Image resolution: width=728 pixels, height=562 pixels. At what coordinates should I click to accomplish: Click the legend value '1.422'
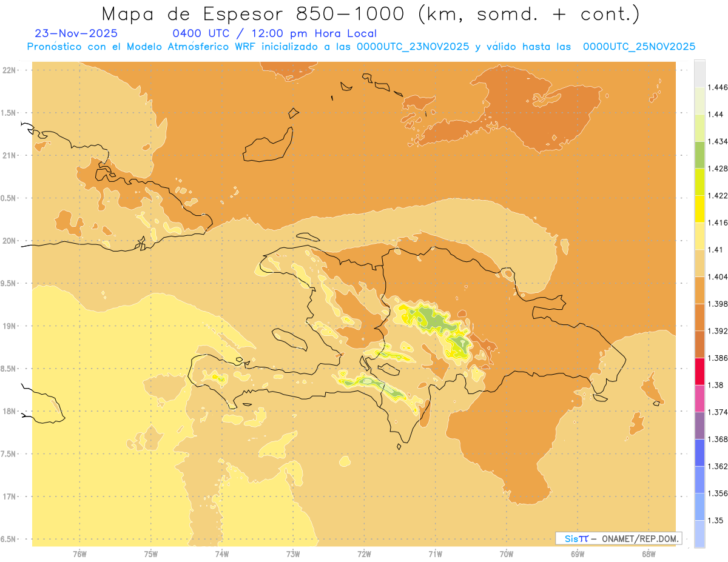(x=717, y=195)
